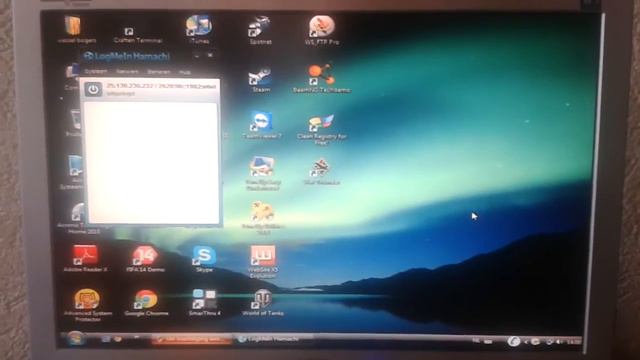Select the Adobe Reader X shortcut
The height and width of the screenshot is (360, 640).
point(85,258)
